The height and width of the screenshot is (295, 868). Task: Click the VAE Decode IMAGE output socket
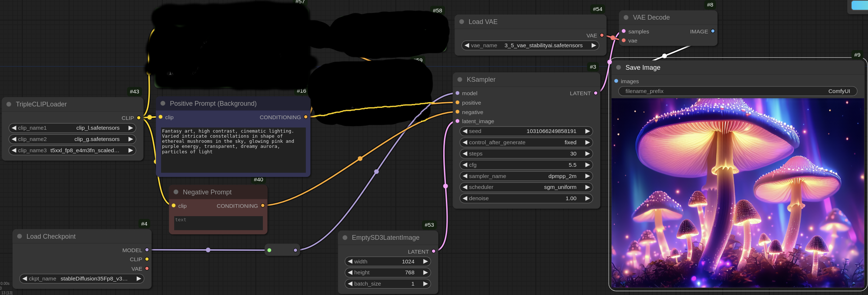[713, 31]
